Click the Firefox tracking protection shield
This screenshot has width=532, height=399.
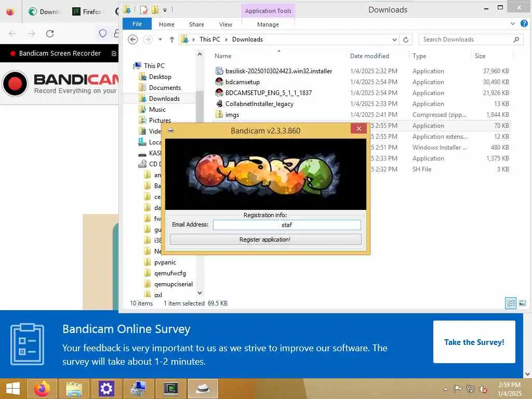click(x=103, y=33)
